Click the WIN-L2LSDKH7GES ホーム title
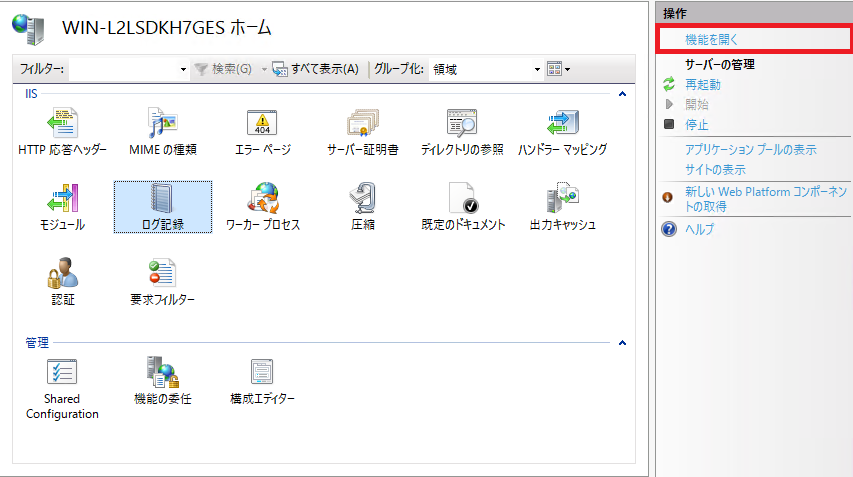853x477 pixels. coord(166,28)
